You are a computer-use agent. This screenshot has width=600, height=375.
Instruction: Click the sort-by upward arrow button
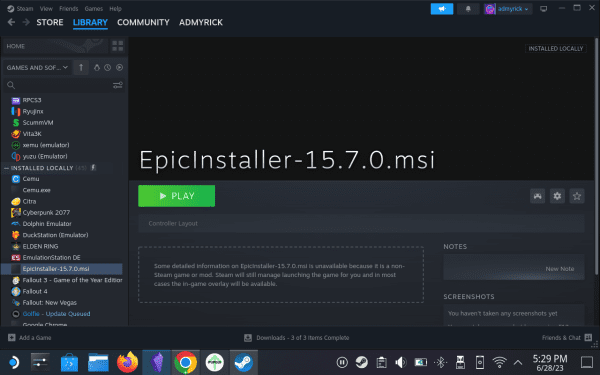tap(81, 67)
